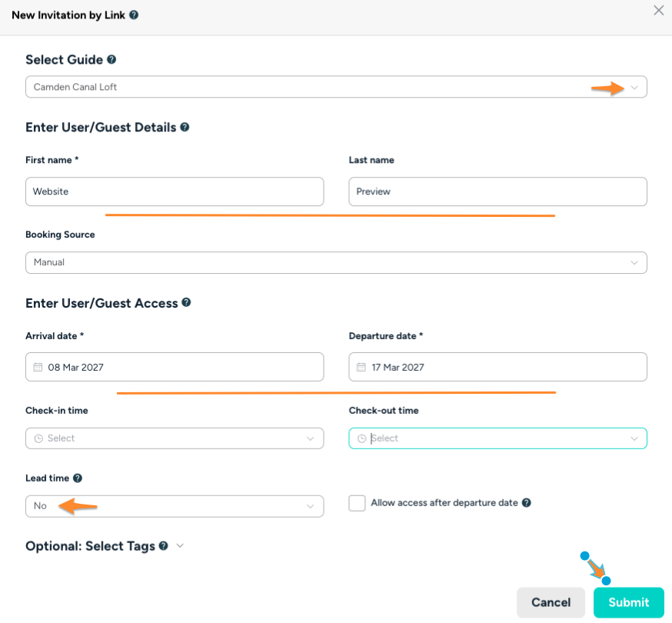Open the Check-in time selector

click(x=174, y=438)
